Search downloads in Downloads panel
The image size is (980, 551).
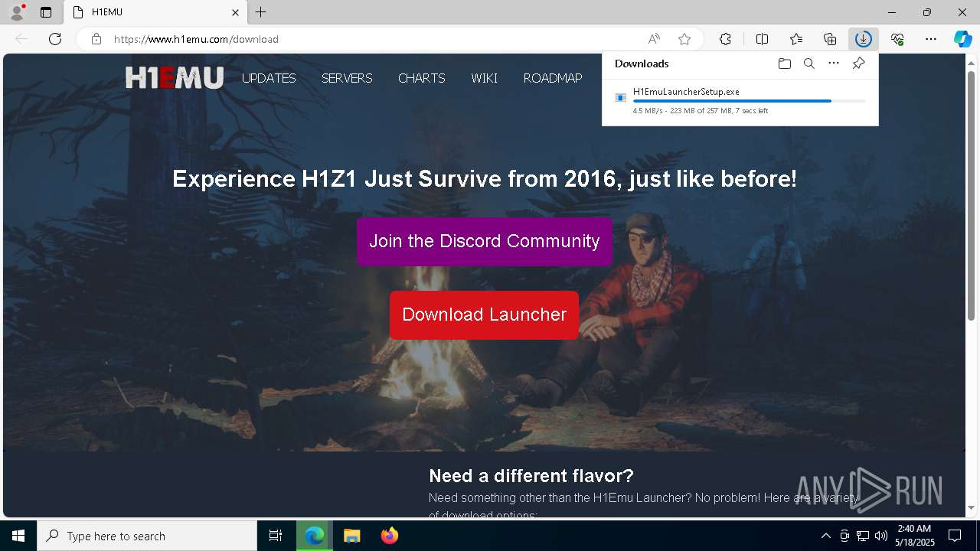(x=808, y=64)
